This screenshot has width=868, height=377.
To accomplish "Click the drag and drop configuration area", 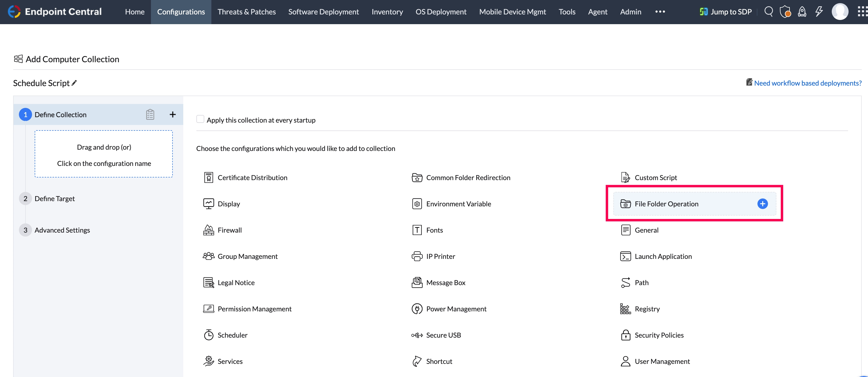I will (x=104, y=154).
